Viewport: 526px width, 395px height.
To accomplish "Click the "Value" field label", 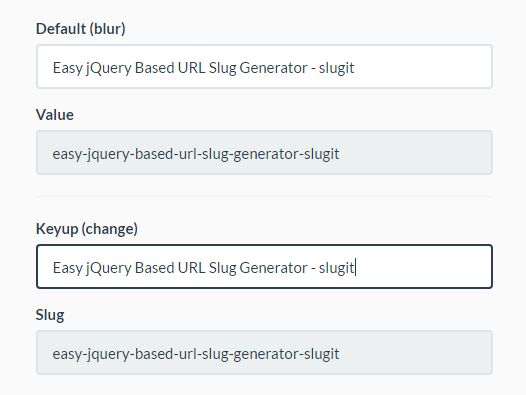I will click(55, 115).
